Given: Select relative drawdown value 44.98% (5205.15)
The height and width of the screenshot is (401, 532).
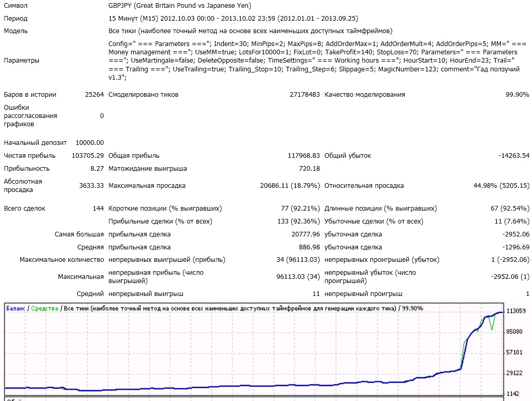Looking at the screenshot, I should (501, 185).
